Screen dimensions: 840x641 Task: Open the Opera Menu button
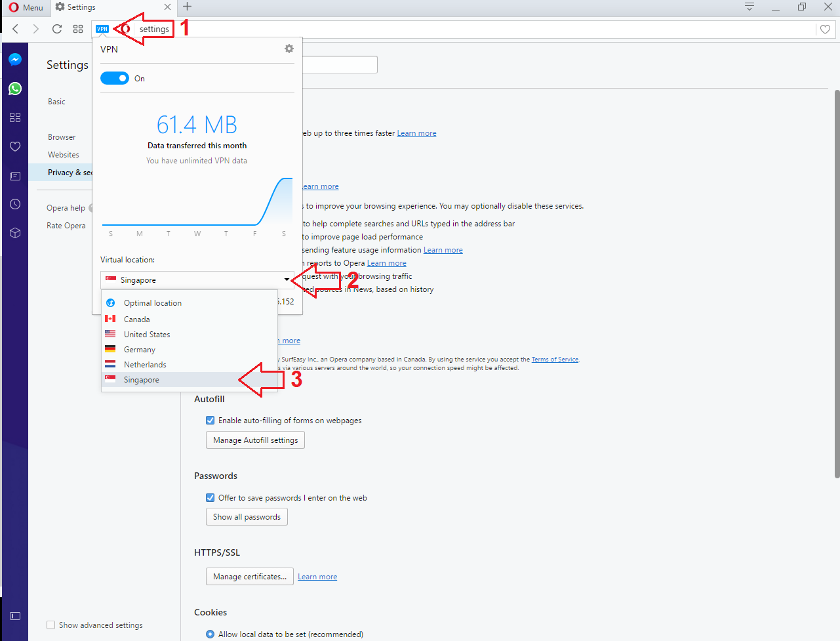26,7
